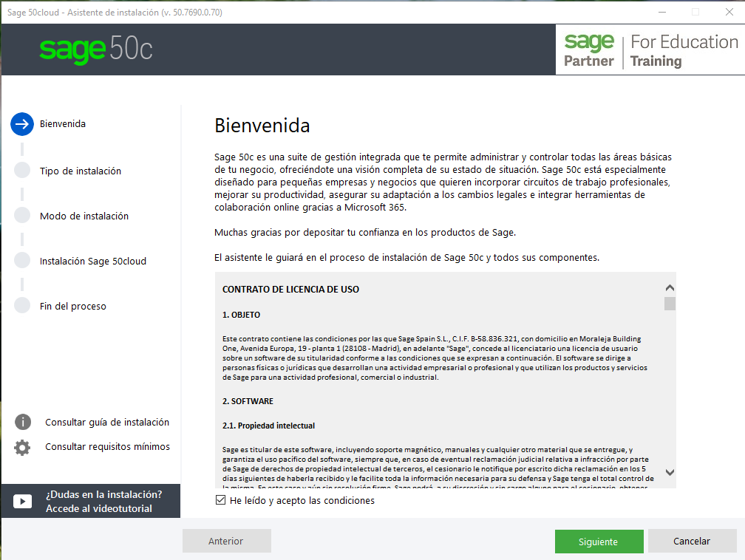745x560 pixels.
Task: Click the gear icon for minimum requirements
Action: pyautogui.click(x=22, y=447)
